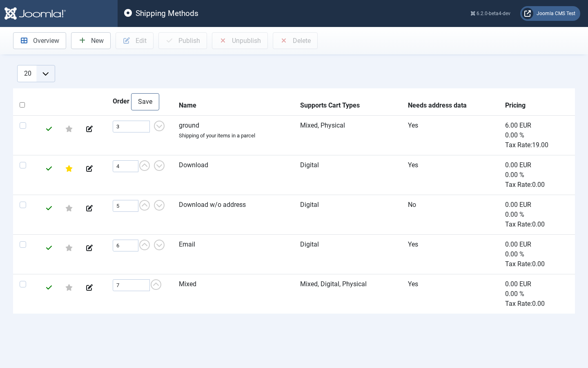This screenshot has height=368, width=588.
Task: Click the yellow default star for Download
Action: 69,168
